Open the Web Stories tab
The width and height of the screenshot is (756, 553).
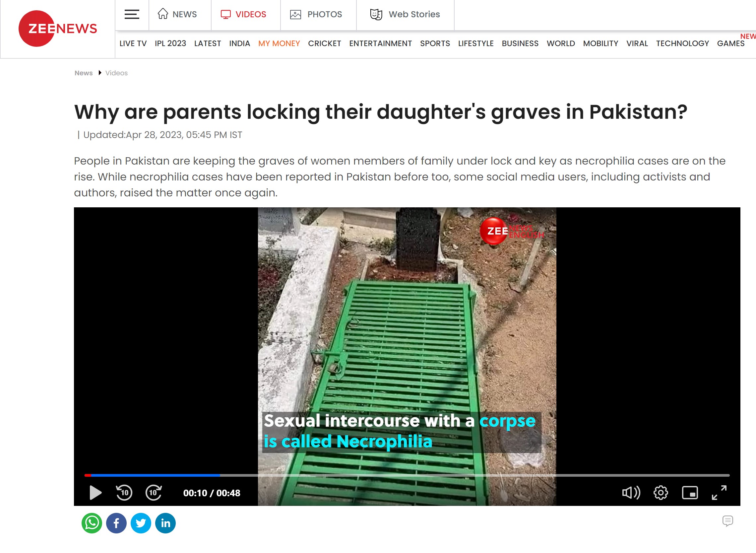click(x=405, y=14)
